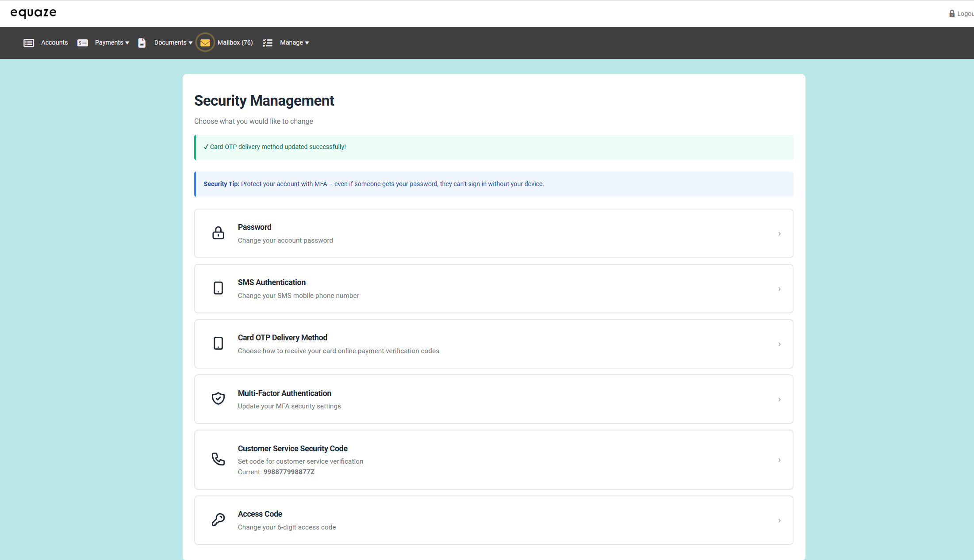The height and width of the screenshot is (560, 974).
Task: Click the Manage checklist icon
Action: 267,43
